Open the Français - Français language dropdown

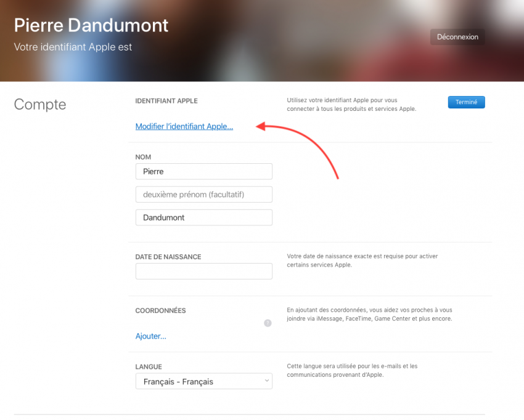pos(204,381)
